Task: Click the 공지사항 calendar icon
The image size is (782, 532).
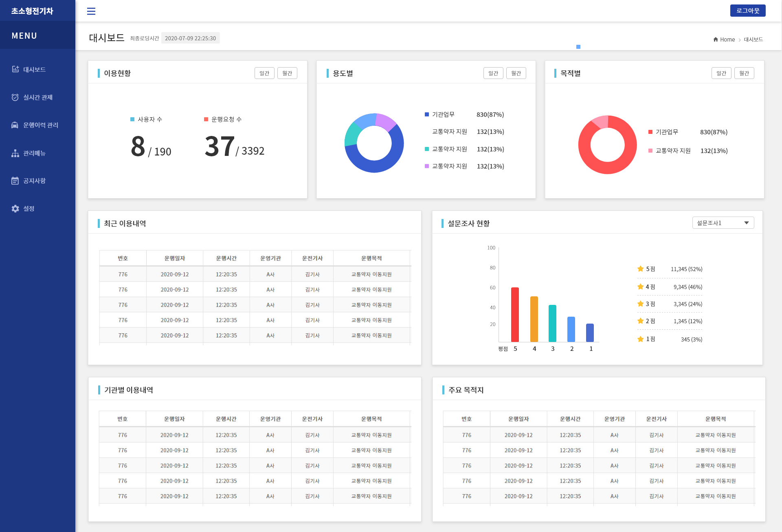Action: point(15,181)
